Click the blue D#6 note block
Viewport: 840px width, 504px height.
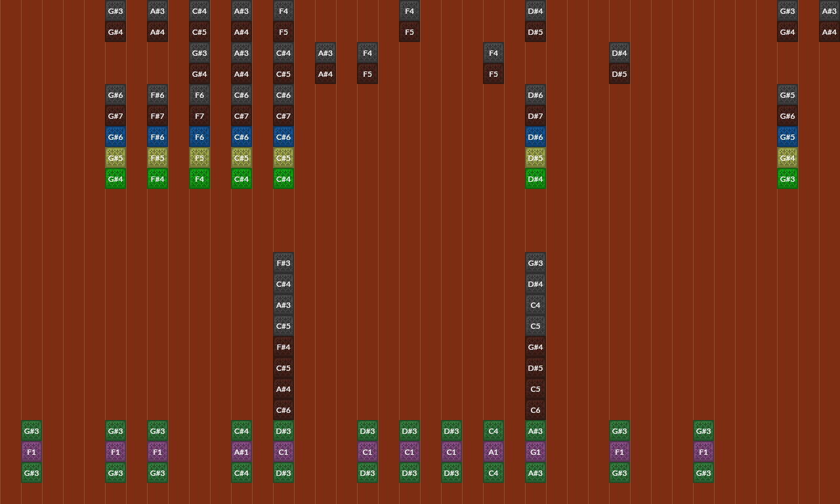tap(535, 136)
